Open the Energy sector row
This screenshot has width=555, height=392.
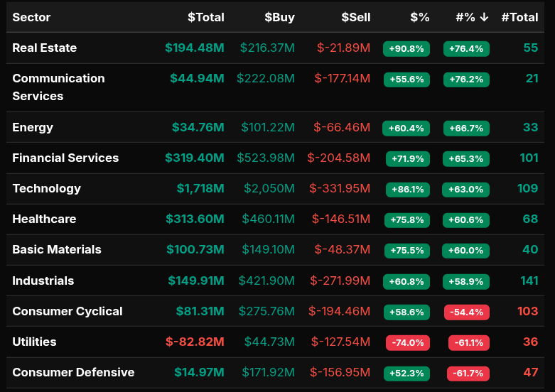click(x=33, y=128)
